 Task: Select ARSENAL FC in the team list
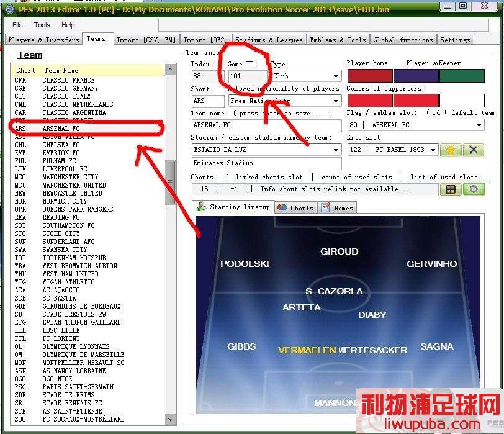pos(87,129)
